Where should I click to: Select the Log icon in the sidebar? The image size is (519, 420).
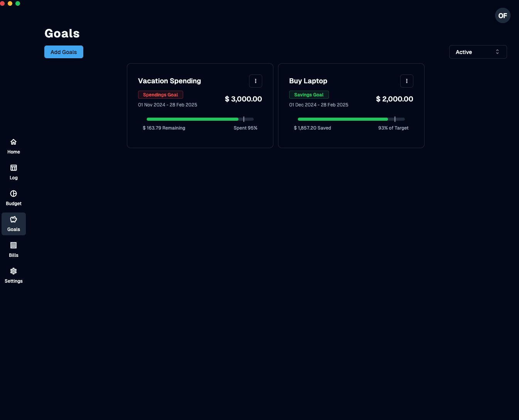click(x=13, y=172)
